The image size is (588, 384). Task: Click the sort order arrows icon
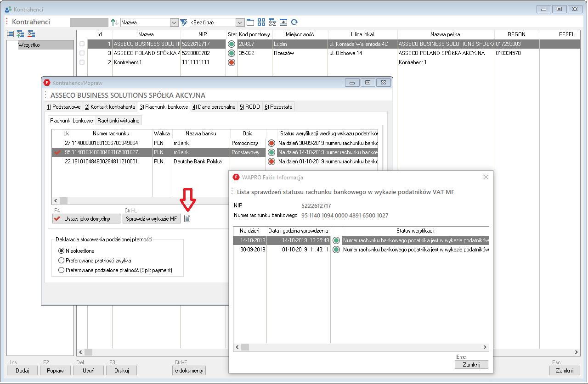[x=114, y=22]
